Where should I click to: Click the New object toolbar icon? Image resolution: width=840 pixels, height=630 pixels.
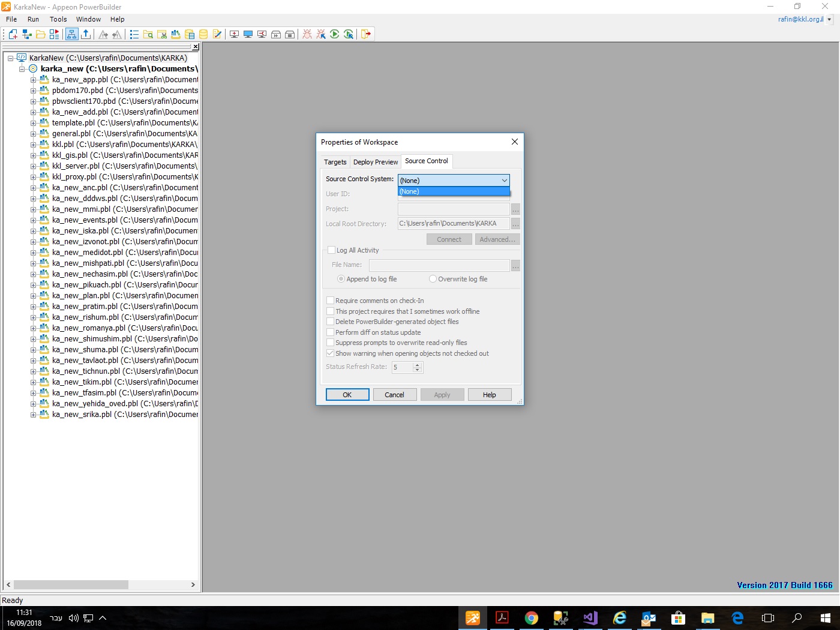coord(13,34)
